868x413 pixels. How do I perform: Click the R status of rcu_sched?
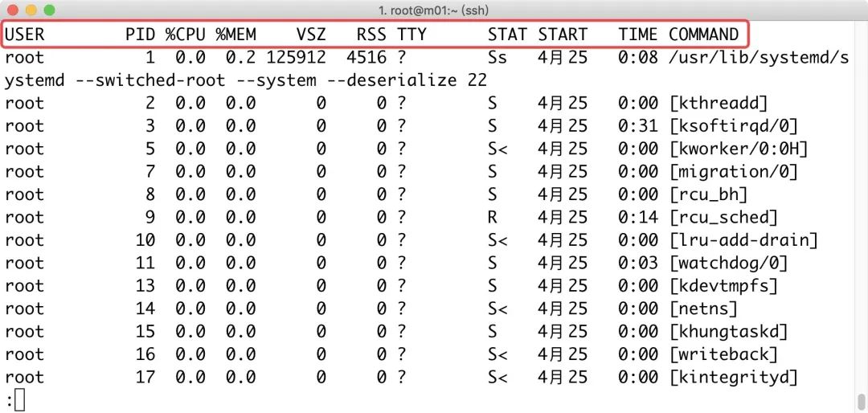[x=492, y=217]
